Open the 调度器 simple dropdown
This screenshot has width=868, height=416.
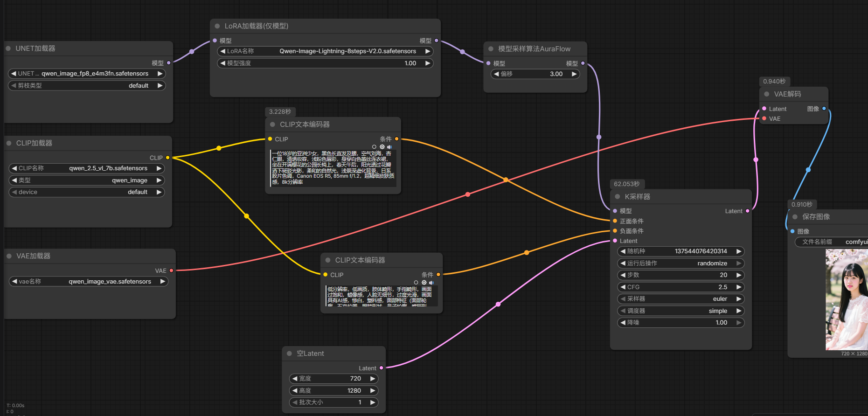click(x=681, y=311)
